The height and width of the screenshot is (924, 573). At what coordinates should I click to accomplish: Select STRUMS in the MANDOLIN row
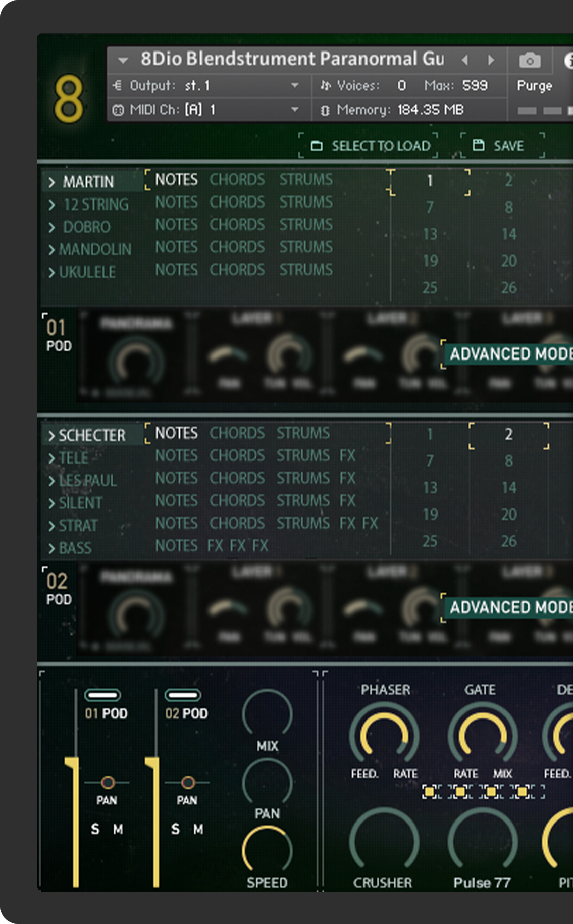306,247
